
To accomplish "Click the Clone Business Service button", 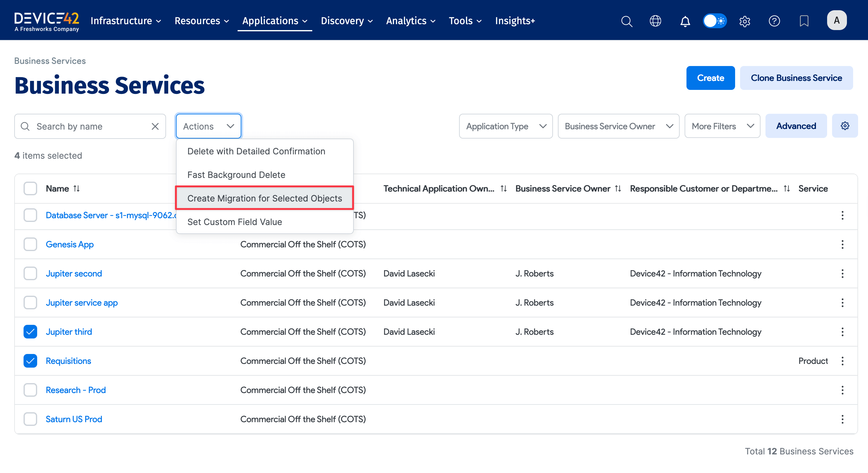I will tap(796, 78).
